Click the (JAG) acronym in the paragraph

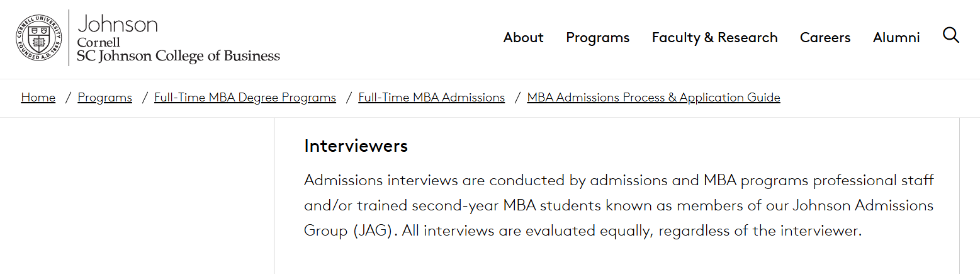(x=373, y=231)
